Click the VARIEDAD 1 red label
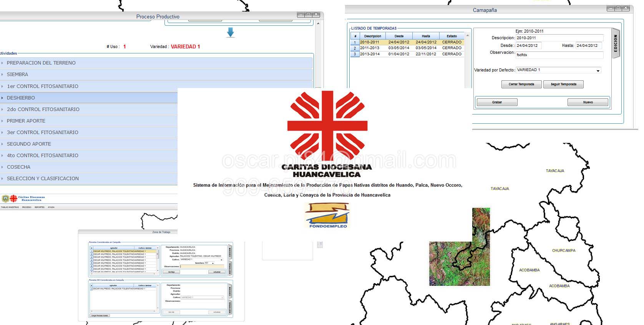Image resolution: width=644 pixels, height=325 pixels. (185, 46)
